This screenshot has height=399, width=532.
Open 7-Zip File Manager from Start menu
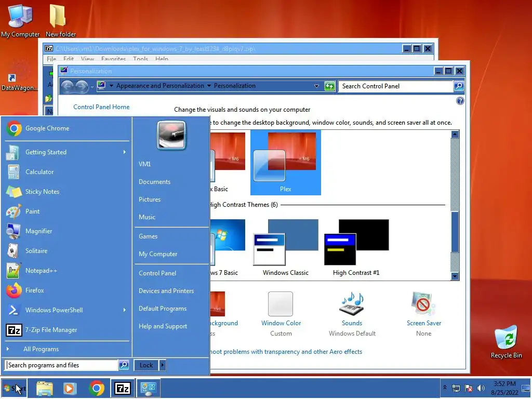tap(66, 330)
